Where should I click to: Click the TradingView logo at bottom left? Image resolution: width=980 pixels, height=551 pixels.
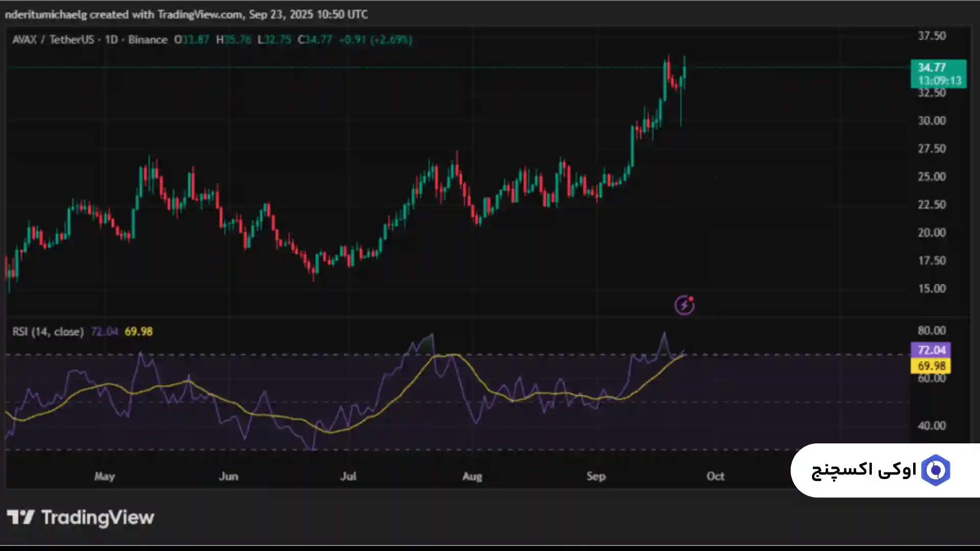click(x=80, y=517)
